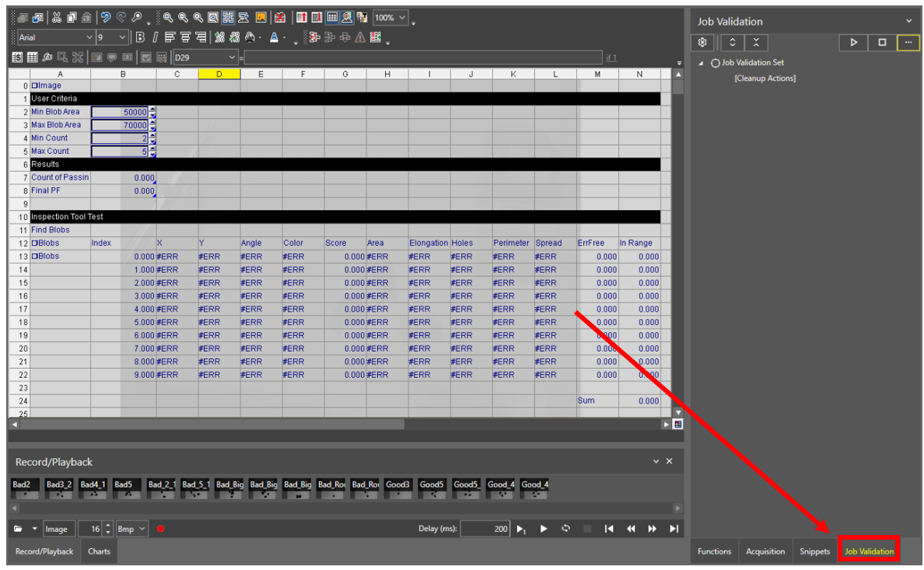924x570 pixels.
Task: Toggle Italic text formatting
Action: coord(155,37)
